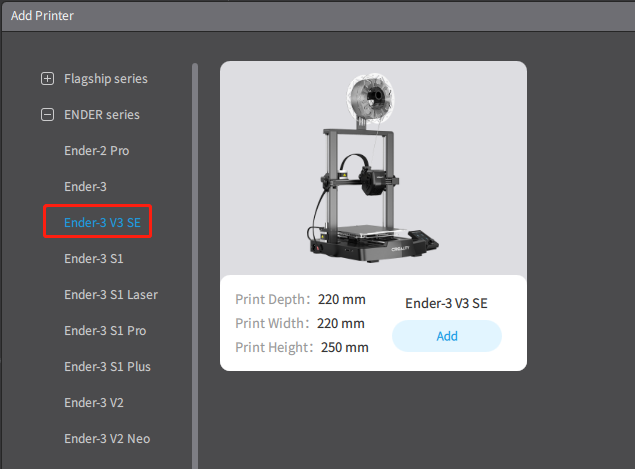Click the Flagship series label
The height and width of the screenshot is (469, 635).
[x=106, y=79]
